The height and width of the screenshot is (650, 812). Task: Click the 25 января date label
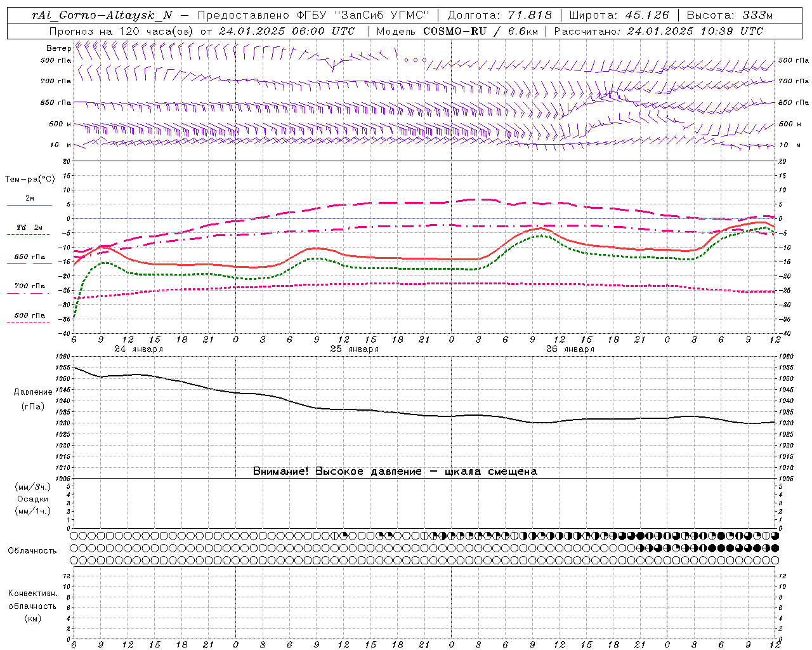[x=354, y=349]
